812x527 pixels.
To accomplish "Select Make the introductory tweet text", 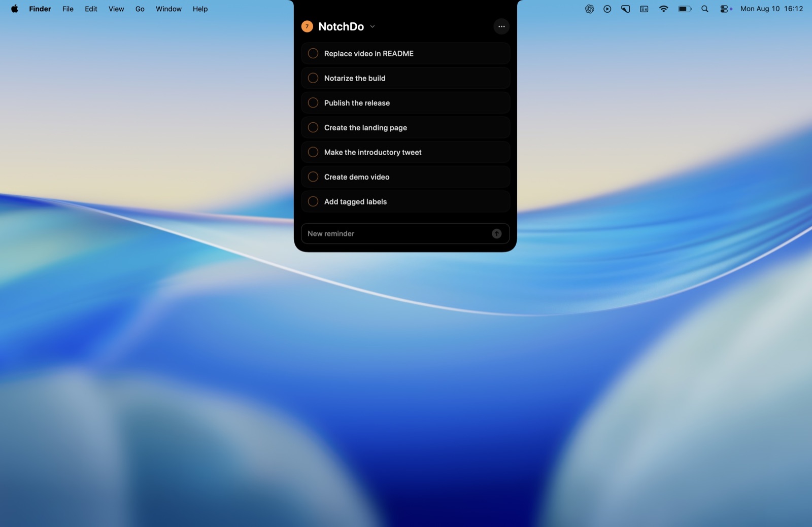I will click(x=373, y=152).
